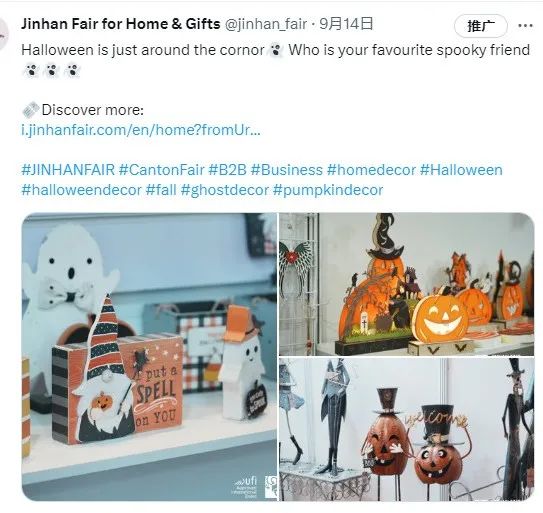View the ghost and gnome photo
The image size is (543, 513).
click(x=149, y=357)
